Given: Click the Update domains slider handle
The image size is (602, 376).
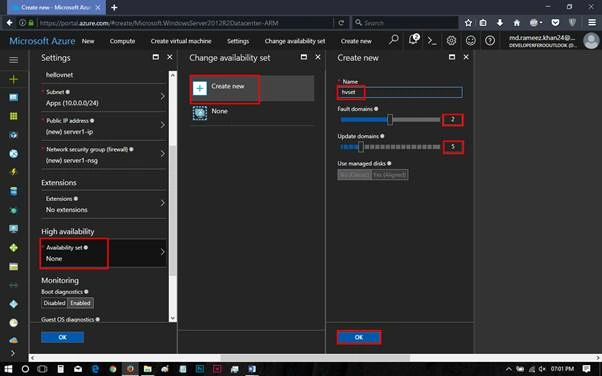Looking at the screenshot, I should [x=361, y=147].
